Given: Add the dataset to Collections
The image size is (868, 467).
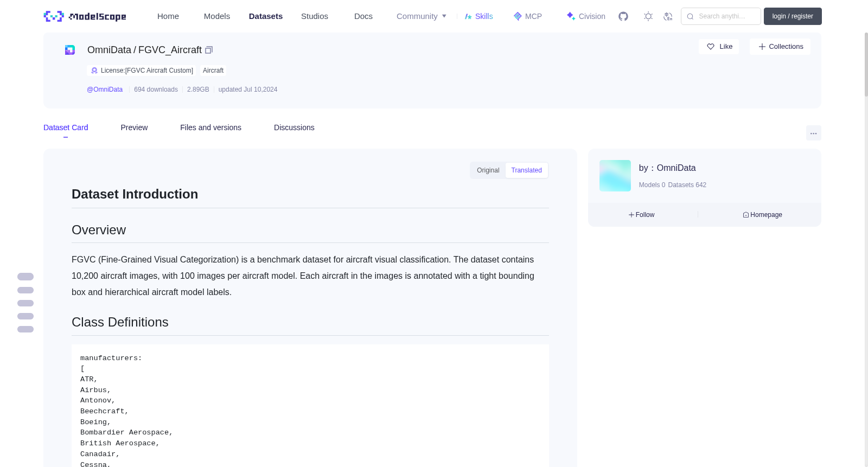Looking at the screenshot, I should click(x=780, y=47).
